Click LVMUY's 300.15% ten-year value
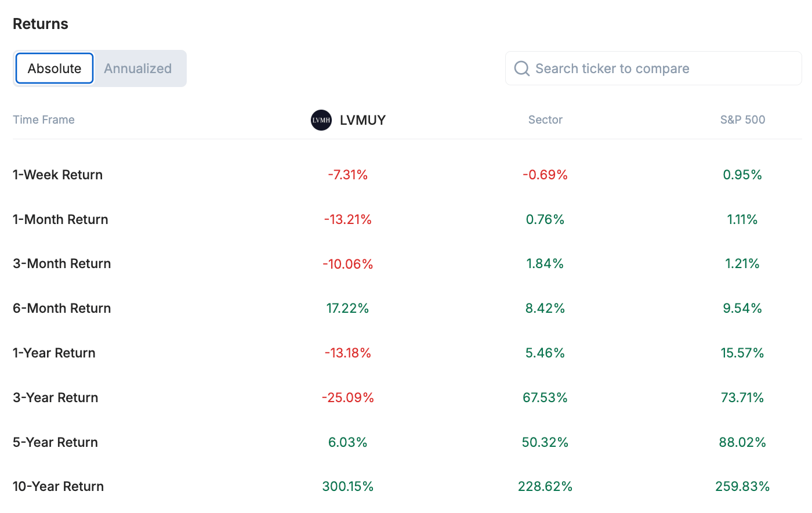 347,486
